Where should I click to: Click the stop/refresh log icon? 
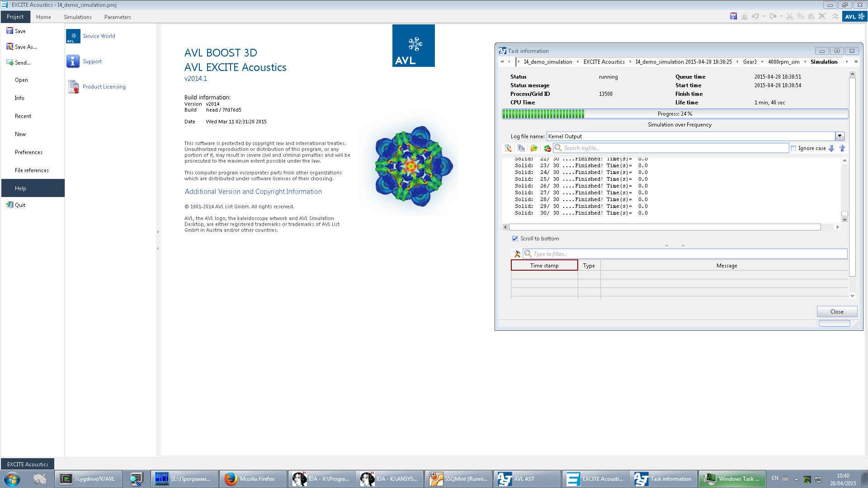click(547, 148)
